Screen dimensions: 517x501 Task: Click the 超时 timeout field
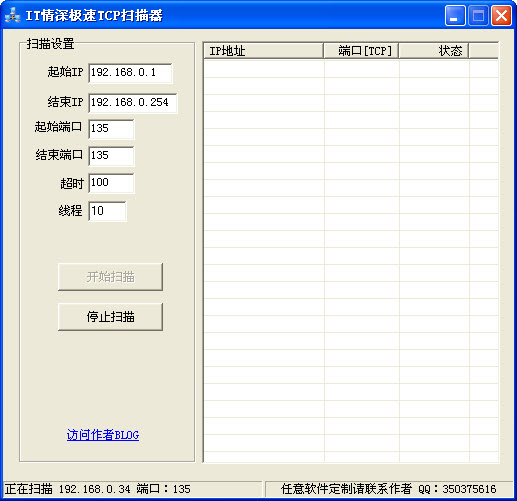click(x=111, y=183)
